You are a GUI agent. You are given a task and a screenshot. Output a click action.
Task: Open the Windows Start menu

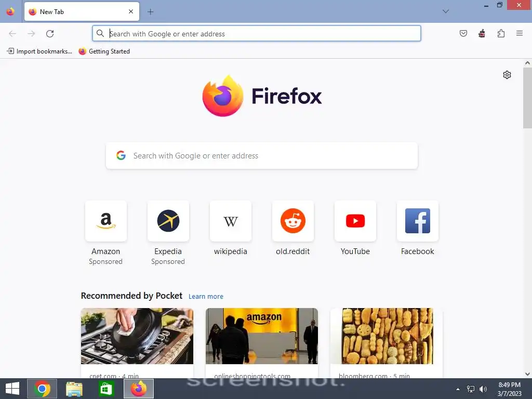12,389
